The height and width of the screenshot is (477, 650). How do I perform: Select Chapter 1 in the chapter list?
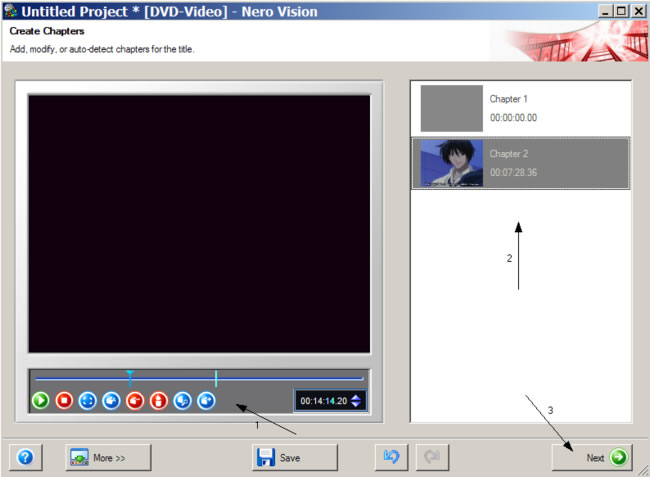coord(521,109)
